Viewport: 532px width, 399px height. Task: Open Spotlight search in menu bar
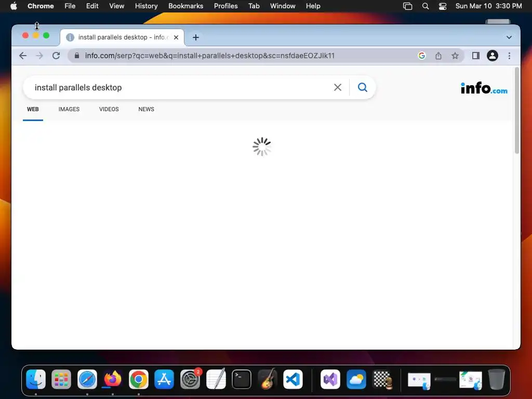425,6
